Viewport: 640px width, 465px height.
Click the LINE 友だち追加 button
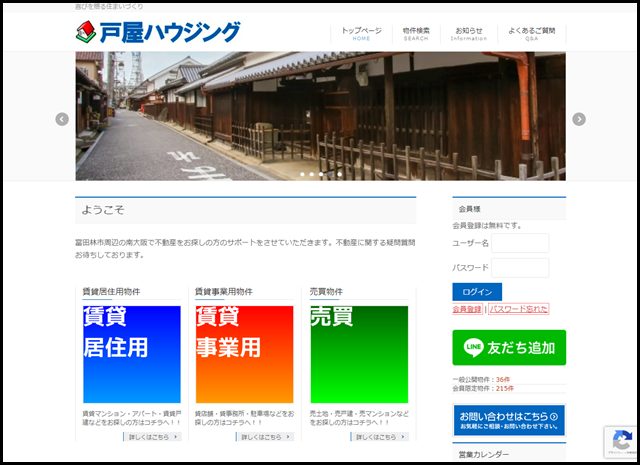tap(509, 348)
